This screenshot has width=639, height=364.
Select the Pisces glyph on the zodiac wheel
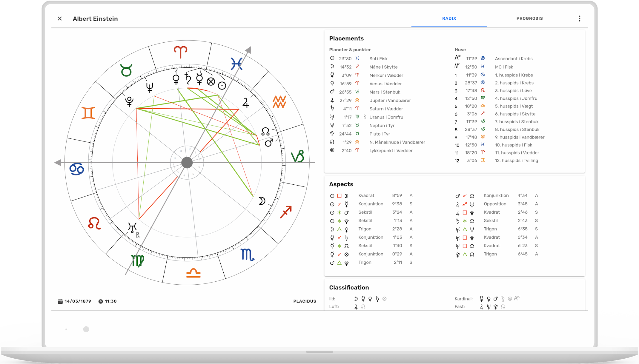tap(236, 64)
